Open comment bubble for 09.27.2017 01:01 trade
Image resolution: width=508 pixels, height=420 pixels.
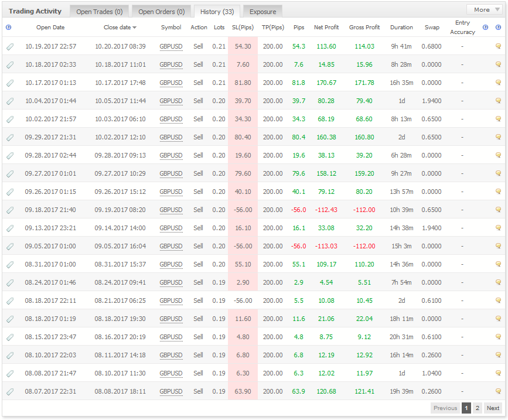[x=498, y=173]
